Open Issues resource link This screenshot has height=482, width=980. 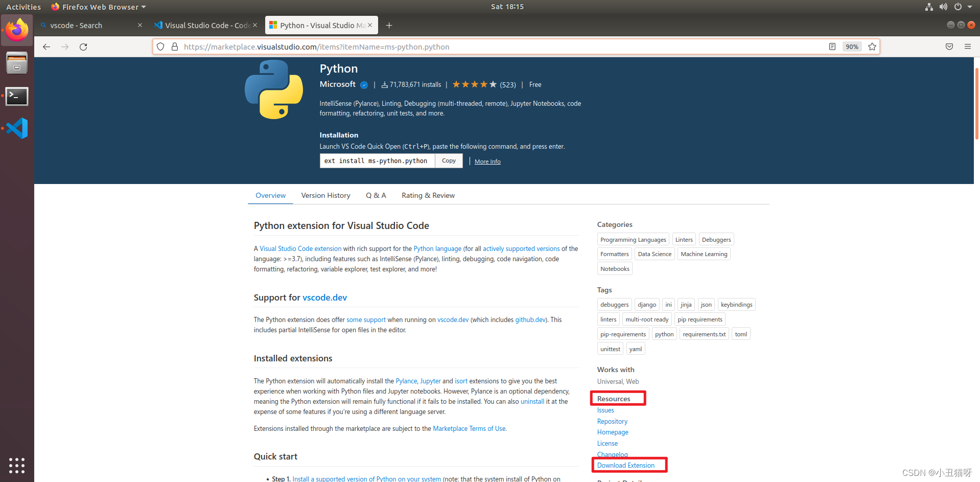click(605, 410)
